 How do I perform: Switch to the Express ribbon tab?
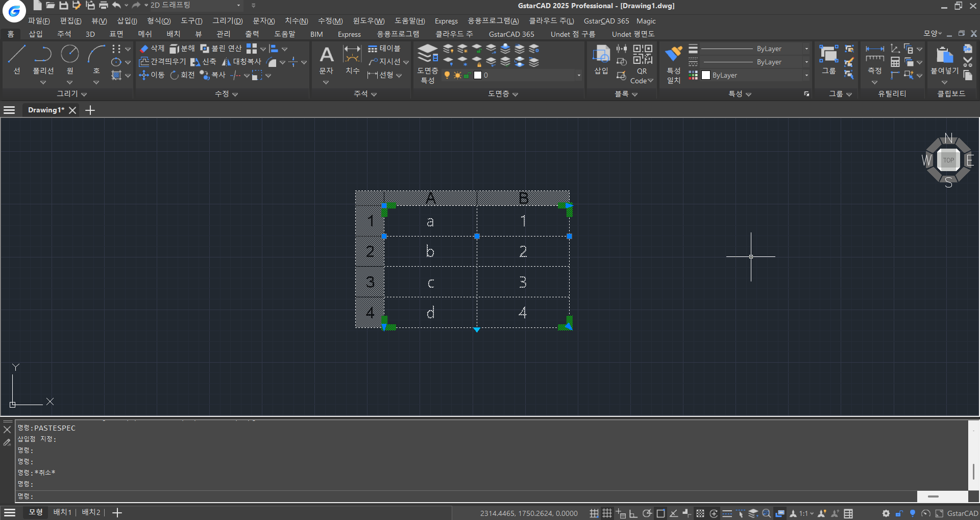pos(349,34)
